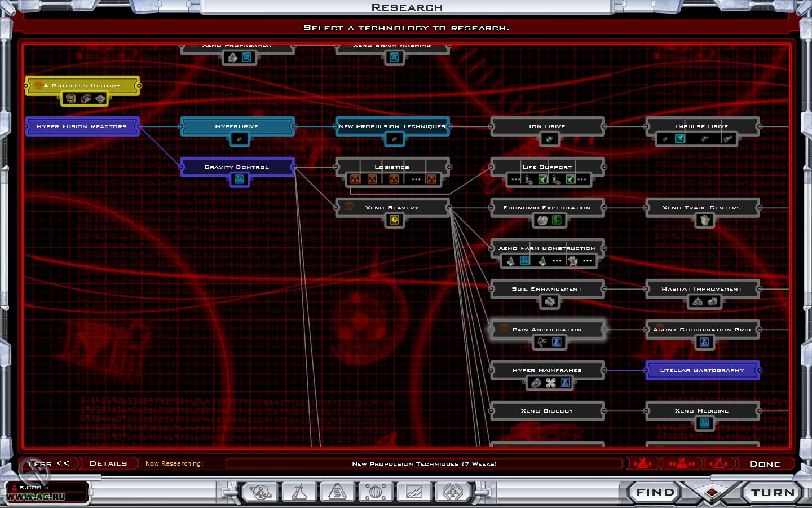The width and height of the screenshot is (812, 508).
Task: Click the icon beneath HyperDrive
Action: click(x=239, y=139)
